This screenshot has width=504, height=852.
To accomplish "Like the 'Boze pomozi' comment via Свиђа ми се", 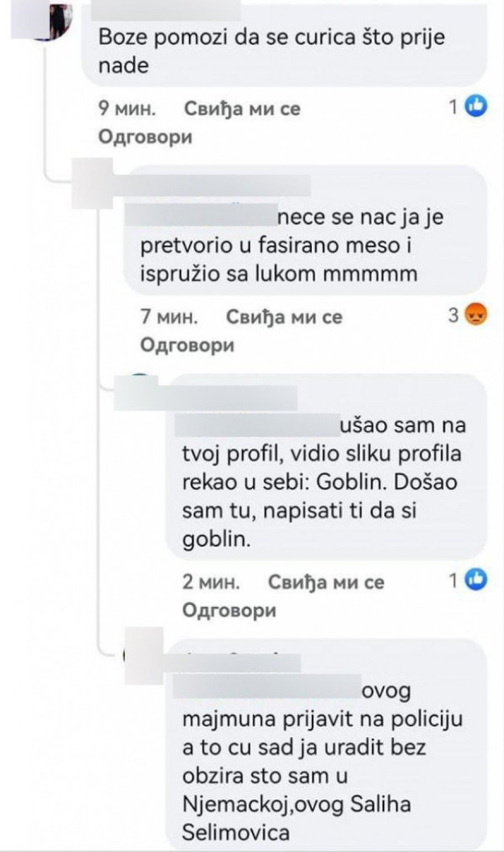I will click(x=242, y=108).
